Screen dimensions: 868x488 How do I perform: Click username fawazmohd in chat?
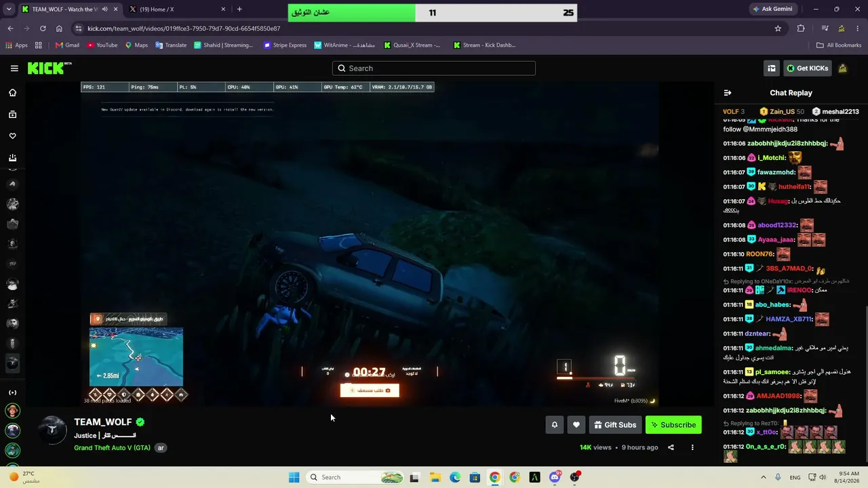pos(776,172)
